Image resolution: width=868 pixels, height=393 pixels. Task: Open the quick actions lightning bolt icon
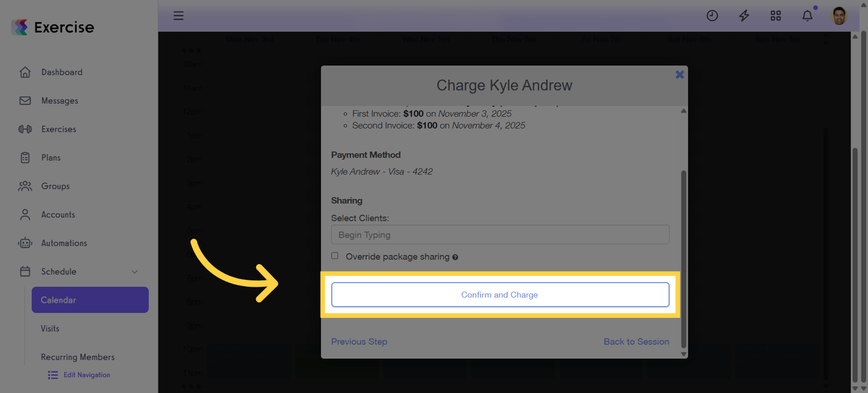(743, 15)
